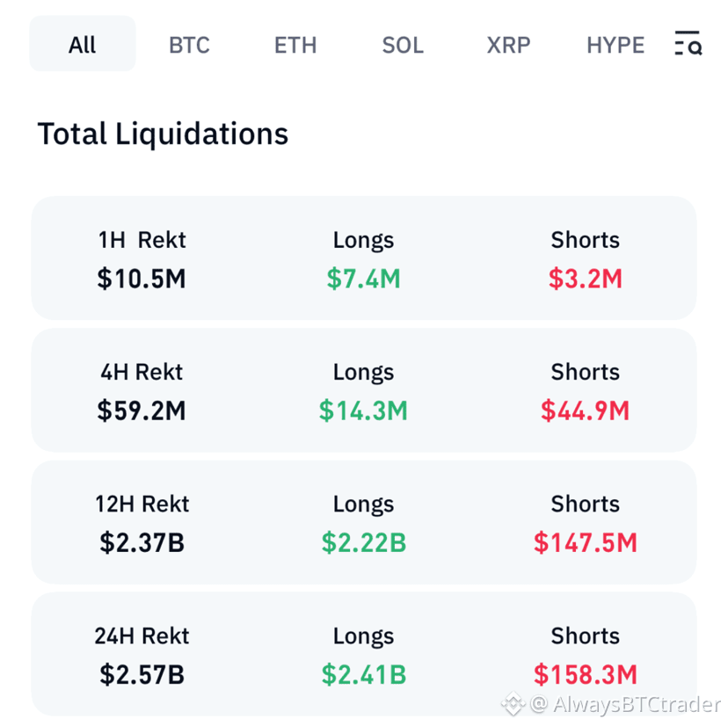Click the 4H Shorts $44.9M value
The image size is (728, 726).
coord(585,410)
